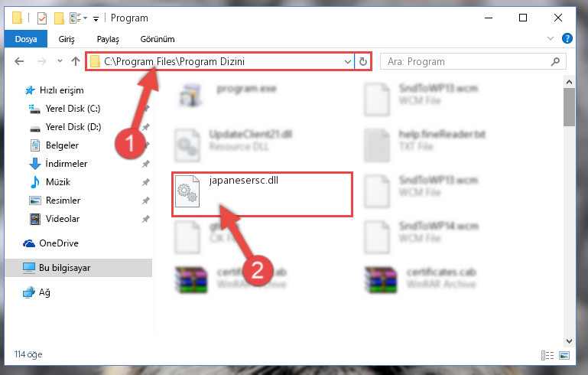Go up one folder level
Screen dimensions: 588x375
point(76,61)
